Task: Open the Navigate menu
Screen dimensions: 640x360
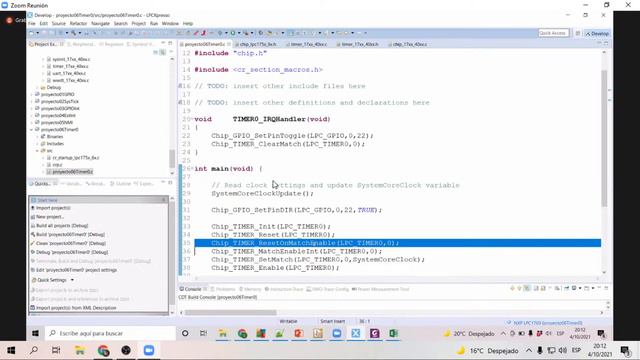Action: pos(100,24)
